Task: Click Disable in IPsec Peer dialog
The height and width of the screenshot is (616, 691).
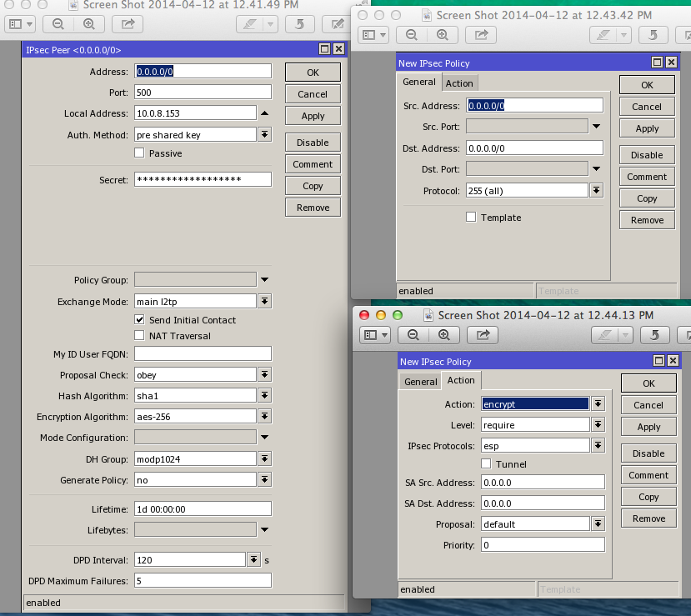Action: (313, 143)
